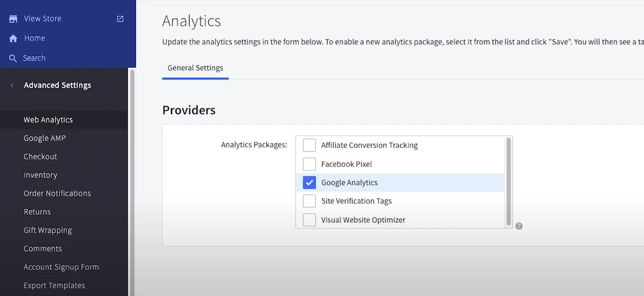Click the Analytics Packages list scrollbar
Viewport: 644px width, 296px height.
coord(509,181)
